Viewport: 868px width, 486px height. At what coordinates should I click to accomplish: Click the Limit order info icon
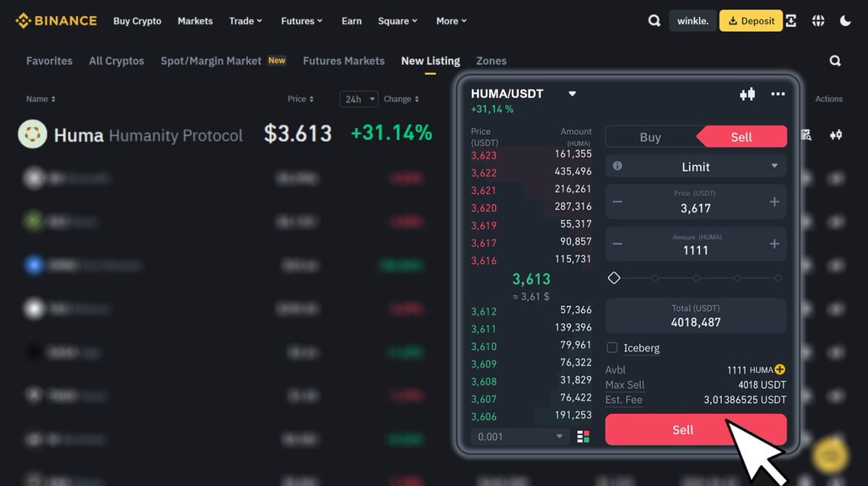point(618,166)
